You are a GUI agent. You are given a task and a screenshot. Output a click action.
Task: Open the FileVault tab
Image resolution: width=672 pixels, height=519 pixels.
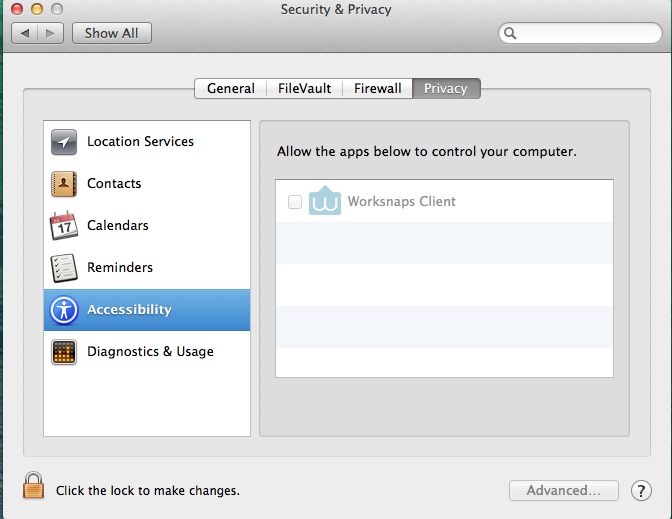pyautogui.click(x=305, y=89)
